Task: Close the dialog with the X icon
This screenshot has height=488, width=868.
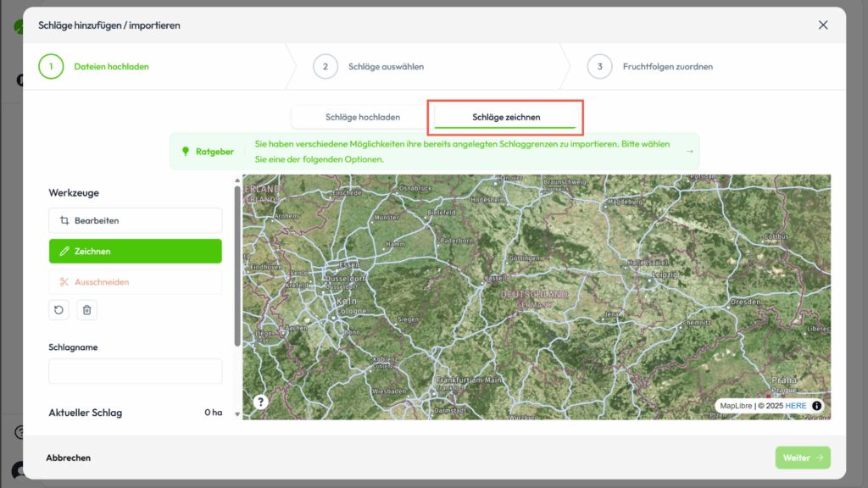Action: coord(823,25)
